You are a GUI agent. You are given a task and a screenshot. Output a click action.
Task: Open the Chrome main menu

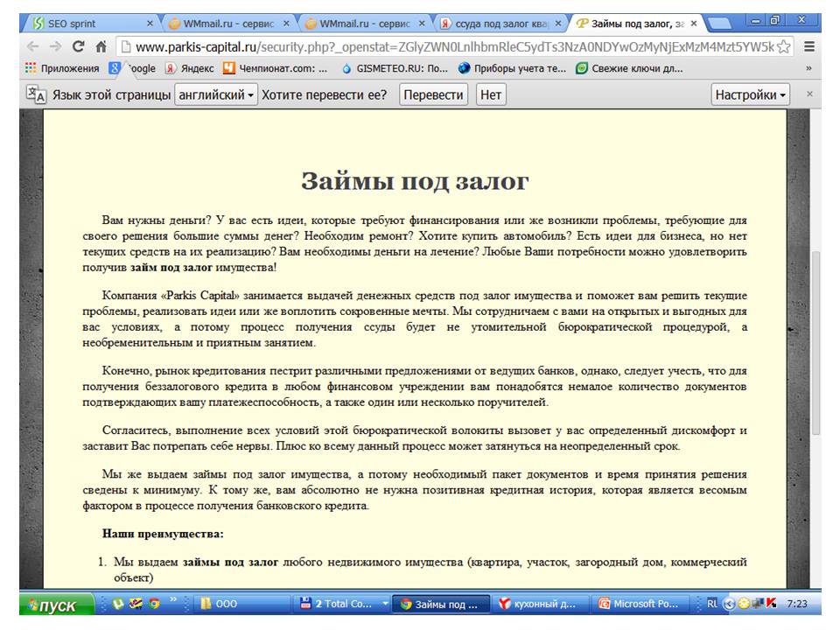808,47
